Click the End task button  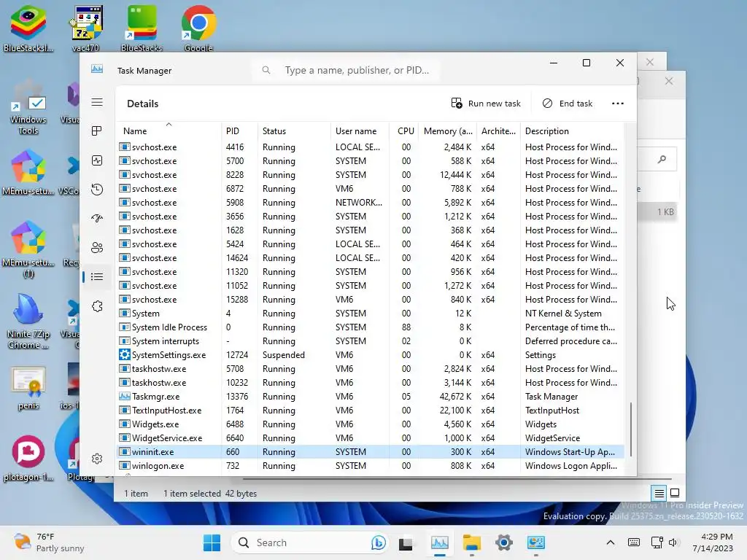pyautogui.click(x=568, y=104)
